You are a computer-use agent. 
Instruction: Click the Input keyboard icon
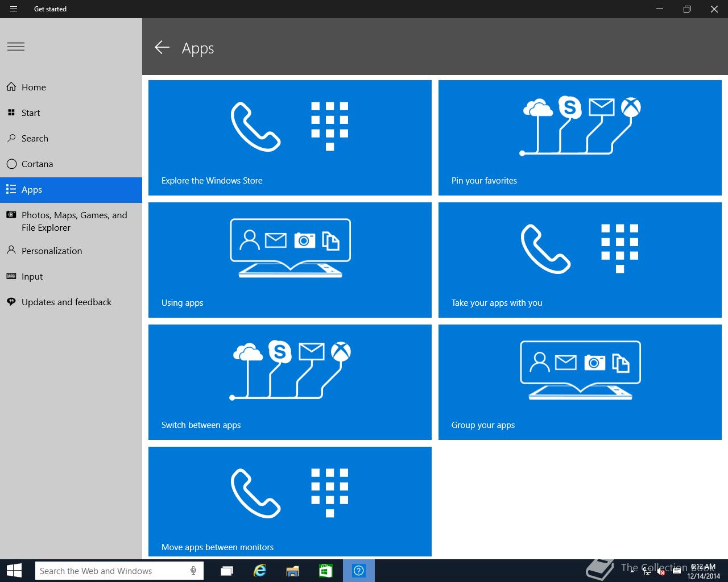coord(11,276)
